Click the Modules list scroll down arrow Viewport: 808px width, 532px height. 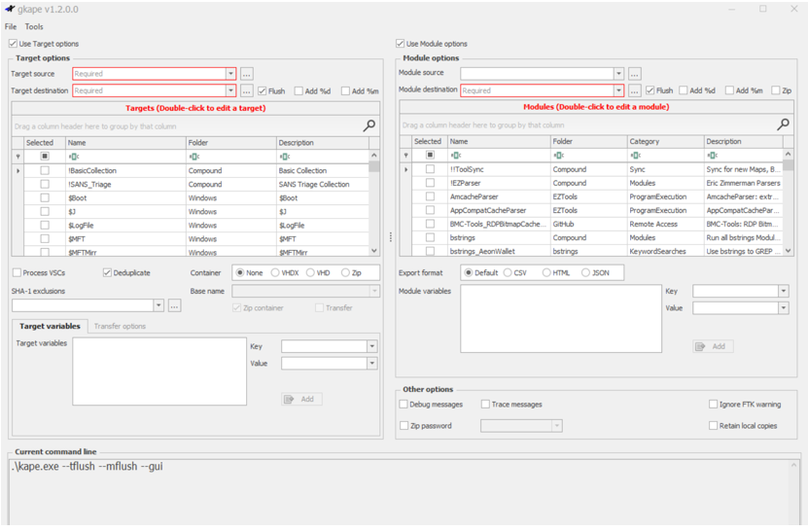tap(788, 251)
